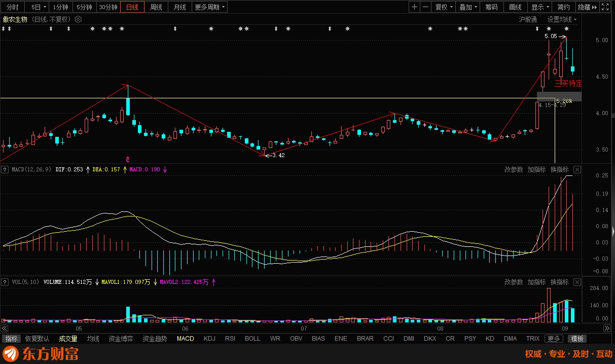This screenshot has height=364, width=615.
Task: Switch to 30分钟 period tab
Action: click(x=108, y=7)
